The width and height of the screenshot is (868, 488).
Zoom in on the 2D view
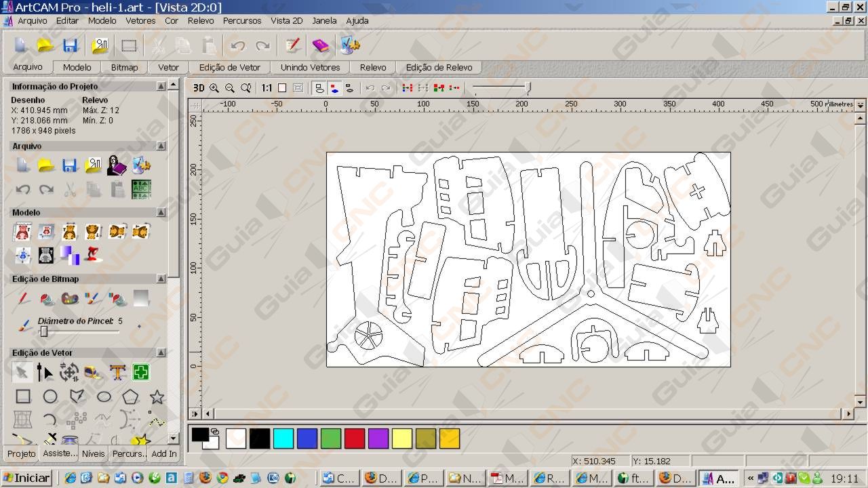pyautogui.click(x=214, y=88)
